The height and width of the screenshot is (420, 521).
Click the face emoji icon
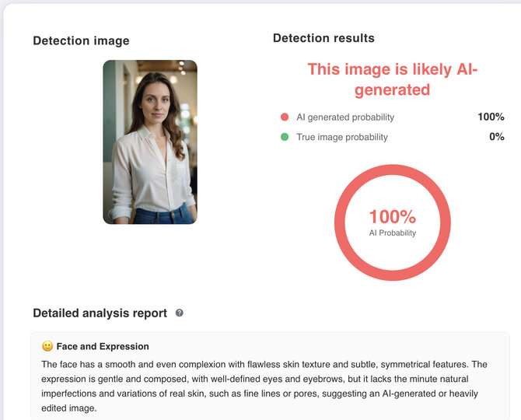click(47, 346)
